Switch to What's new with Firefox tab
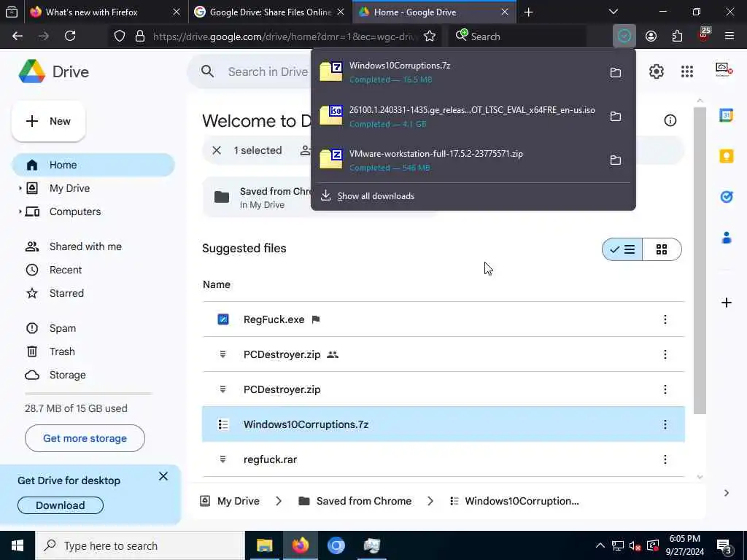 click(105, 12)
